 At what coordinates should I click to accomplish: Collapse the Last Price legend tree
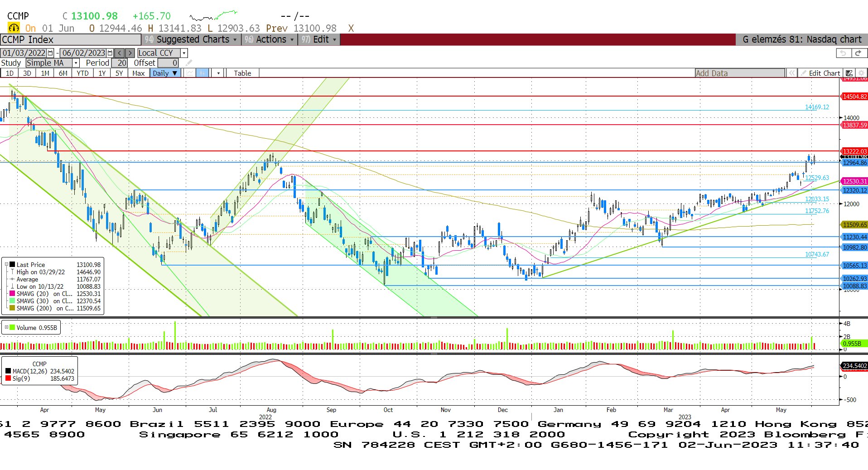tap(6, 265)
